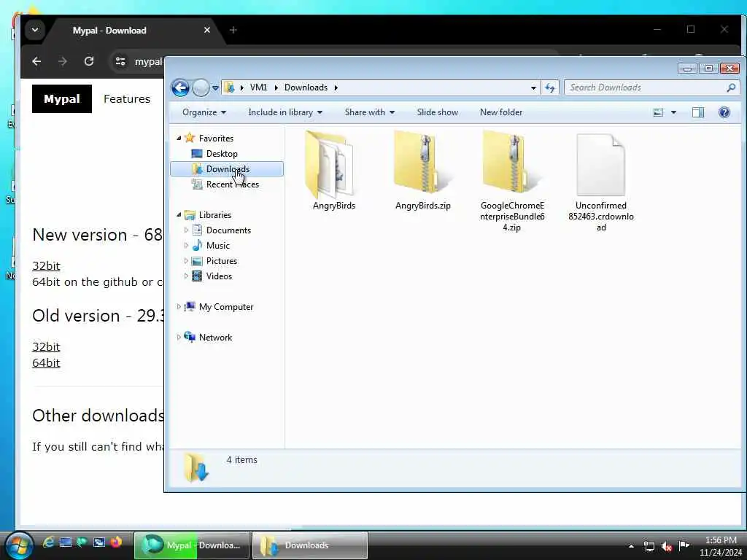Launch Firefox from taskbar quick launch
Screen dimensions: 747x560
[x=116, y=542]
